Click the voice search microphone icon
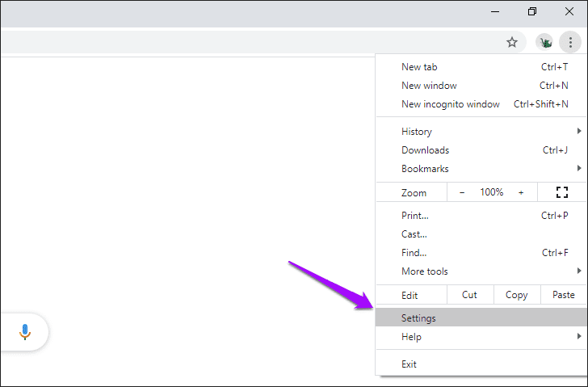 coord(25,331)
